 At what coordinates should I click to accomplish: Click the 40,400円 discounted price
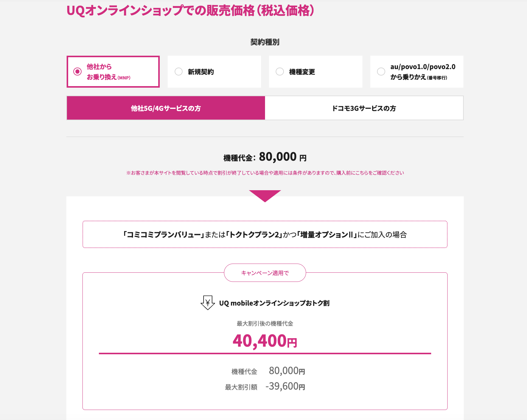click(x=265, y=341)
